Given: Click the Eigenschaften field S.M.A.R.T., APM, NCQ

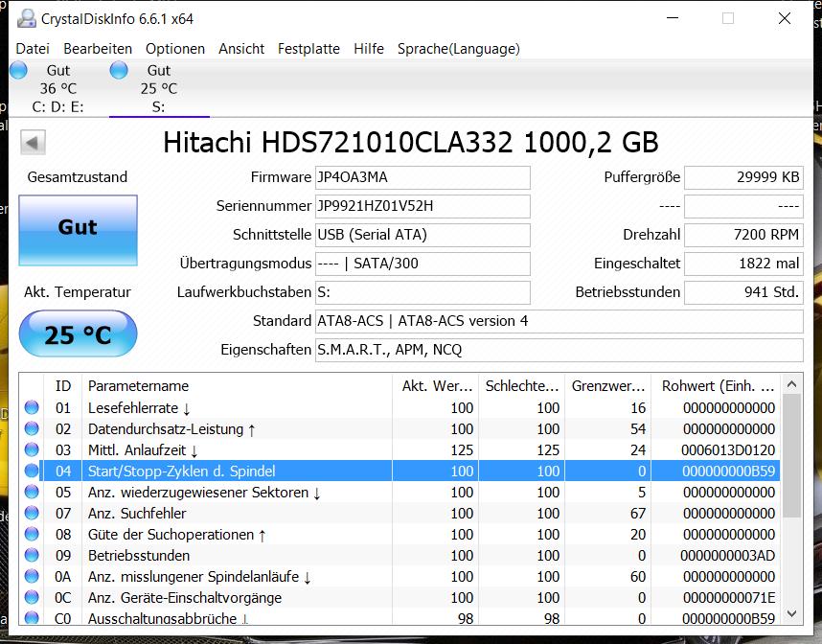Looking at the screenshot, I should (x=559, y=350).
